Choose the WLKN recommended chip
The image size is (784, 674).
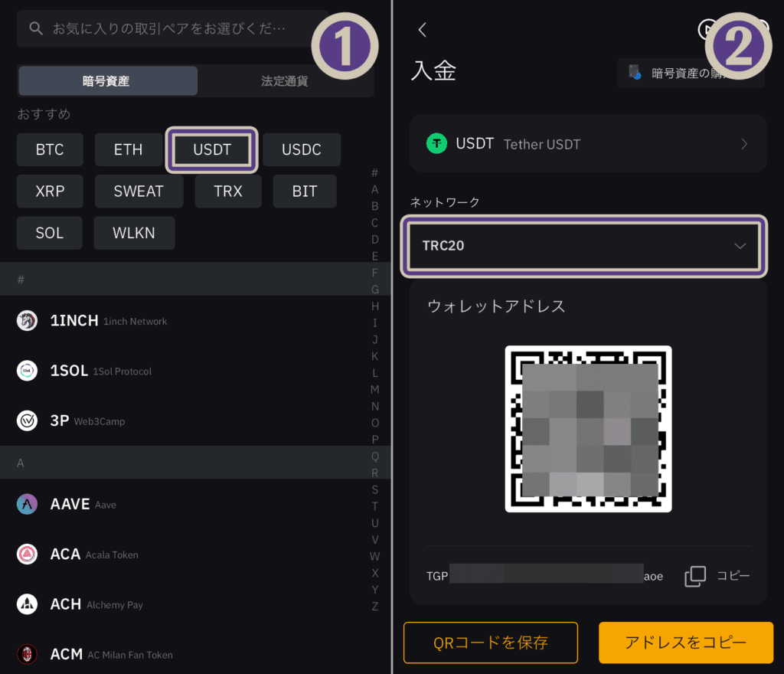click(x=134, y=233)
